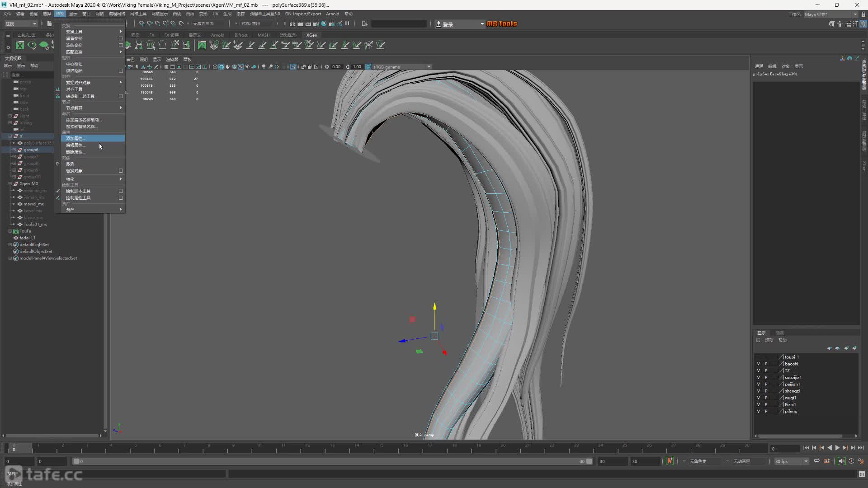868x488 pixels.
Task: Switch to the Bifrost shelf tab
Action: (241, 35)
